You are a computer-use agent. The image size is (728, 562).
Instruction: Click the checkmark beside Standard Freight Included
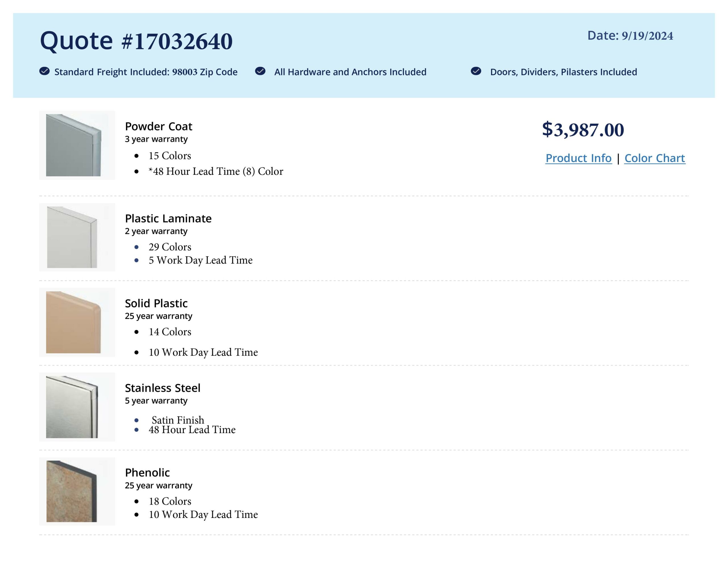tap(44, 71)
